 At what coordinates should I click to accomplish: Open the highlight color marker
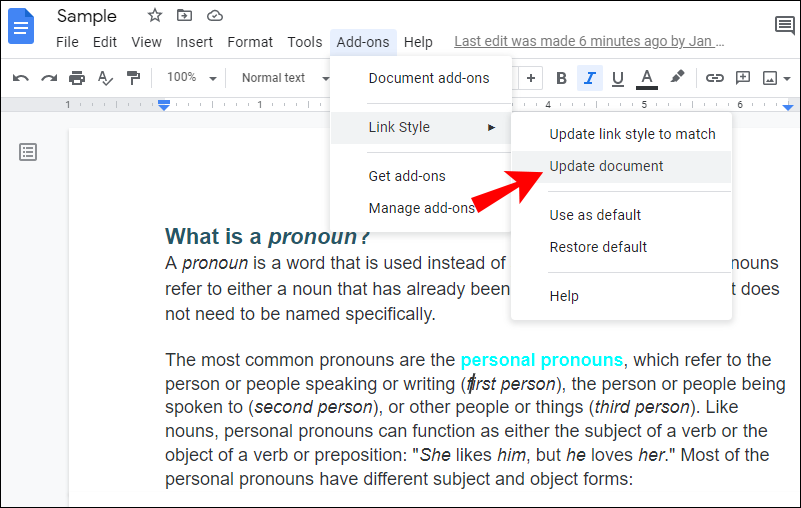tap(677, 78)
